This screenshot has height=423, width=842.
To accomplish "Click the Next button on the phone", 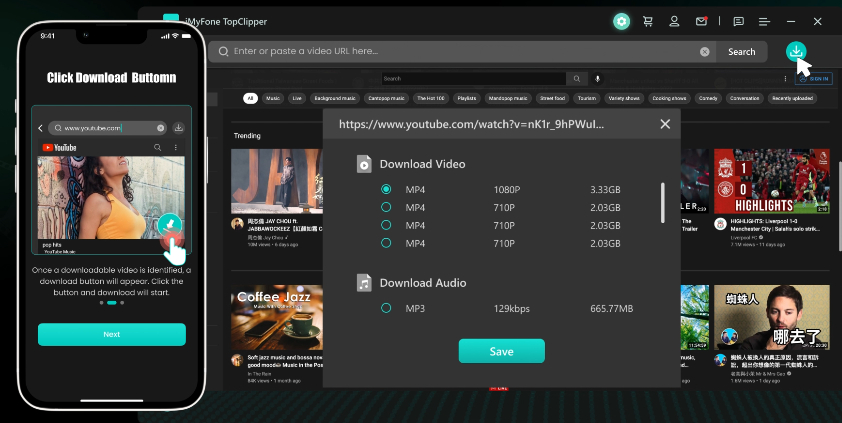I will [x=112, y=334].
